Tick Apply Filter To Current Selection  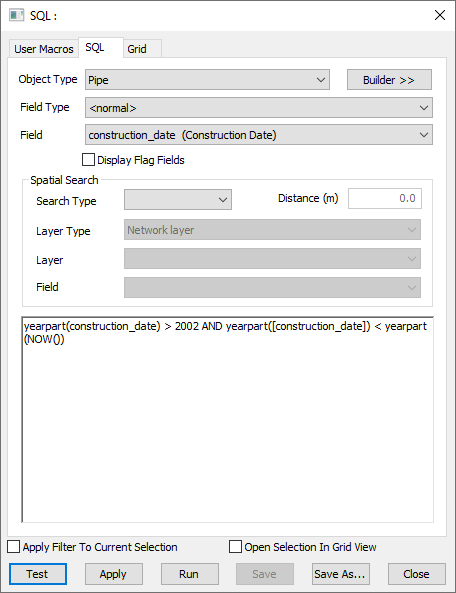point(14,547)
